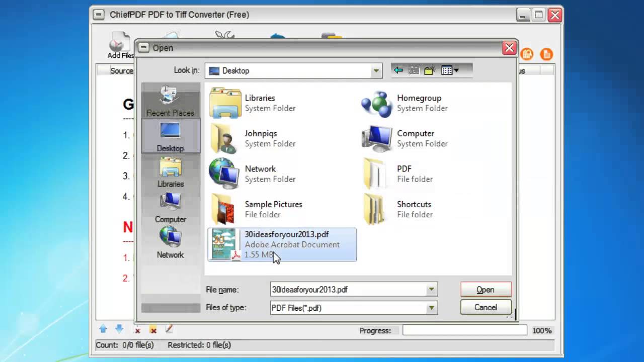
Task: Remove selected file with red X
Action: click(137, 330)
